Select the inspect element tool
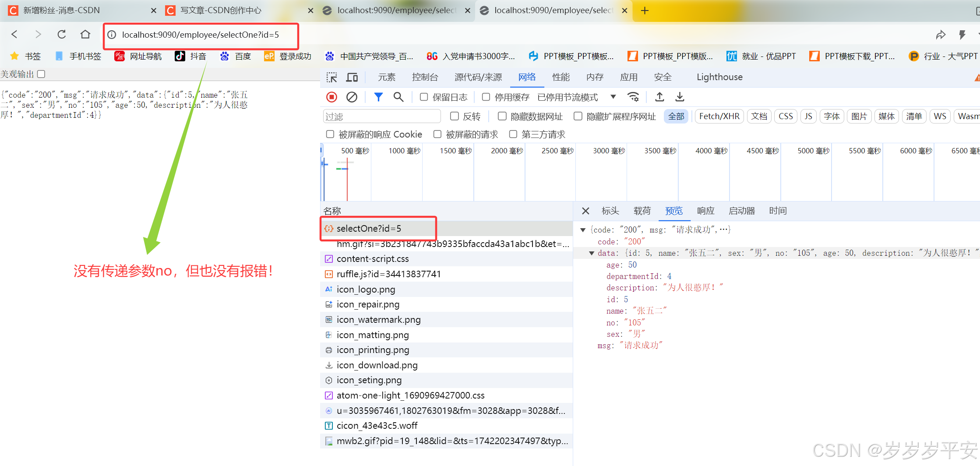The image size is (980, 466). (332, 77)
